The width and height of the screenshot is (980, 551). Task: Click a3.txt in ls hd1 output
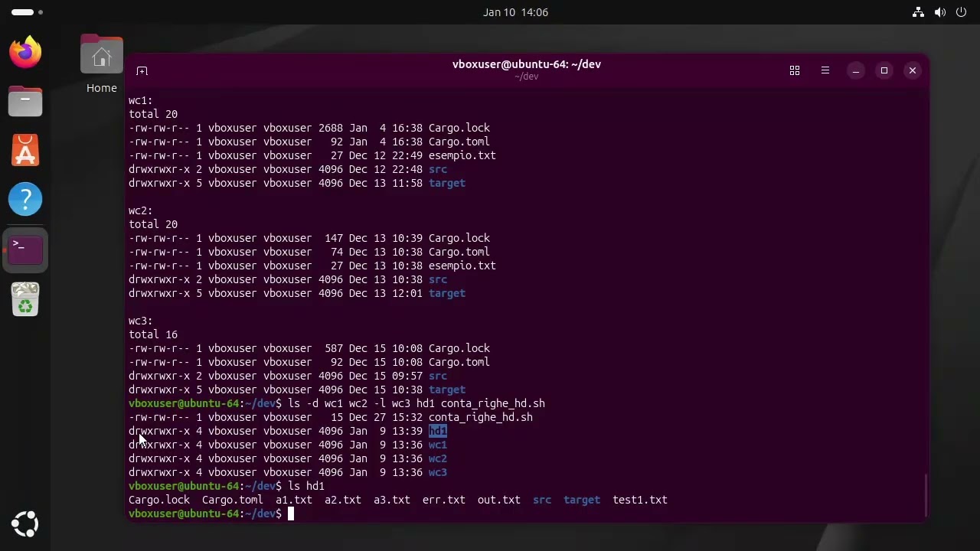[x=392, y=500]
